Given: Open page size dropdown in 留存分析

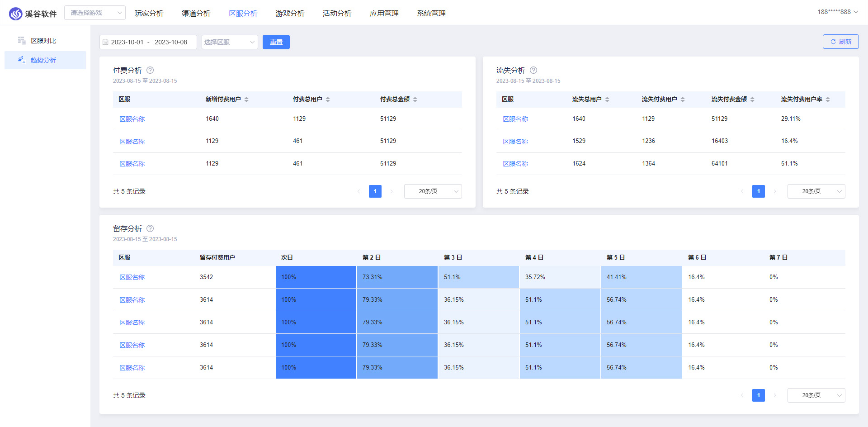Looking at the screenshot, I should click(x=816, y=395).
